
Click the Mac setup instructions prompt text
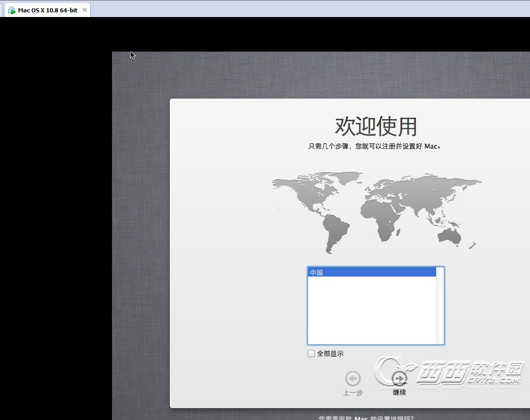click(366, 418)
